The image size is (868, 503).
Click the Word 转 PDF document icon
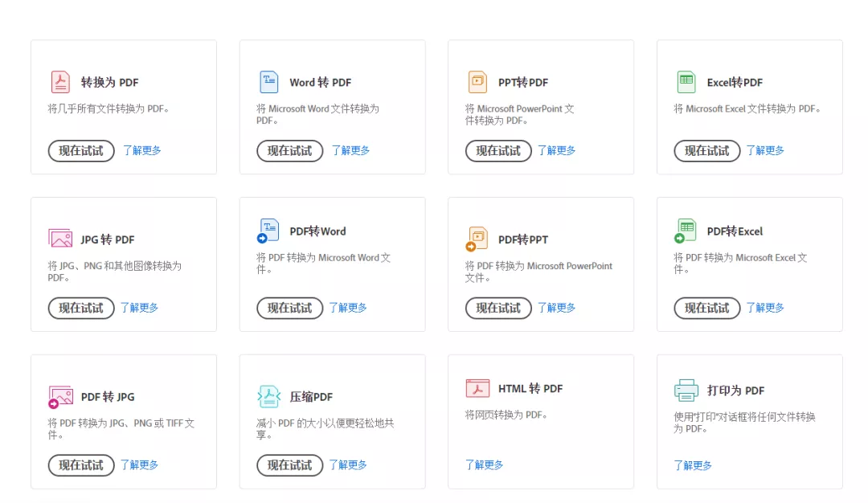[268, 82]
